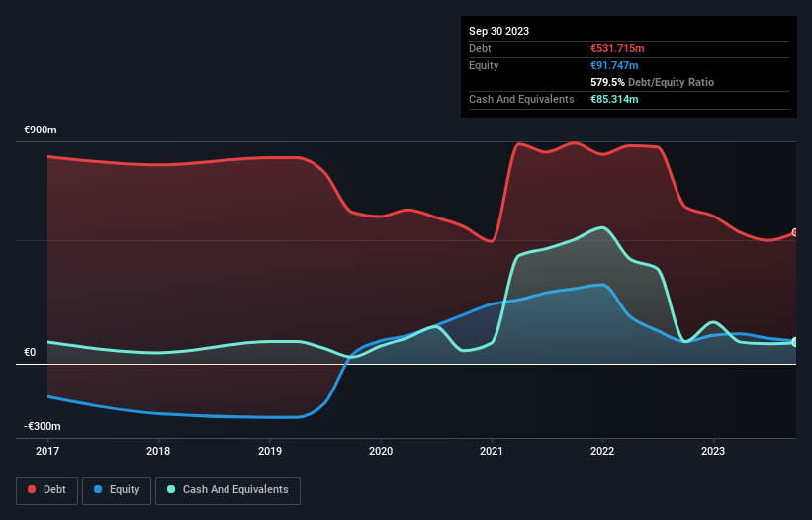The image size is (812, 520).
Task: Toggle the Debt legend button
Action: point(46,490)
